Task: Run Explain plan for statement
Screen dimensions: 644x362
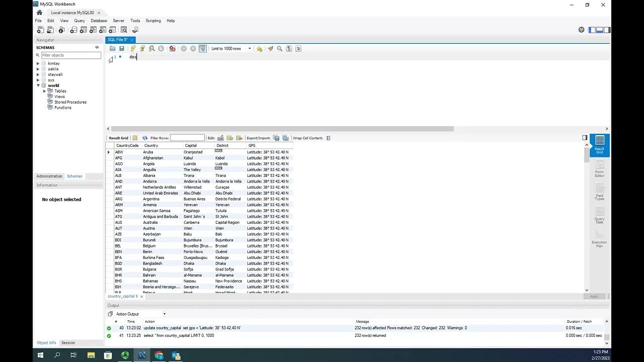Action: tap(152, 49)
